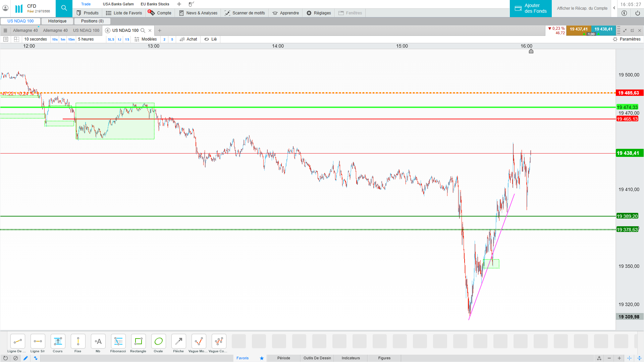Add a new chart tab

click(160, 31)
